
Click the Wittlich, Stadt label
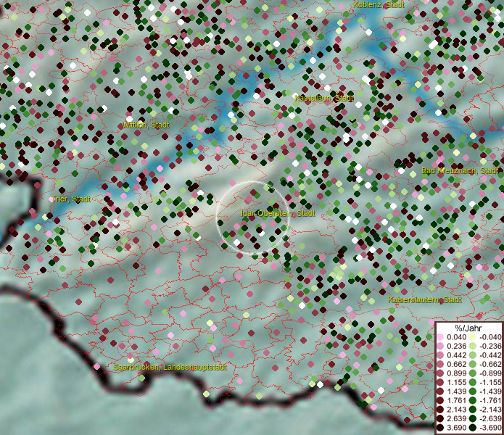click(146, 125)
